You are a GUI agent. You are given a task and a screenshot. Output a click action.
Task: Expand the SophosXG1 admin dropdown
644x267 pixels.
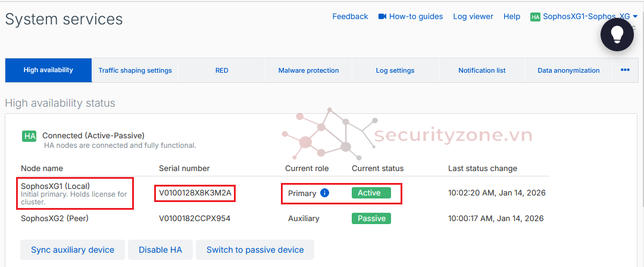(635, 17)
